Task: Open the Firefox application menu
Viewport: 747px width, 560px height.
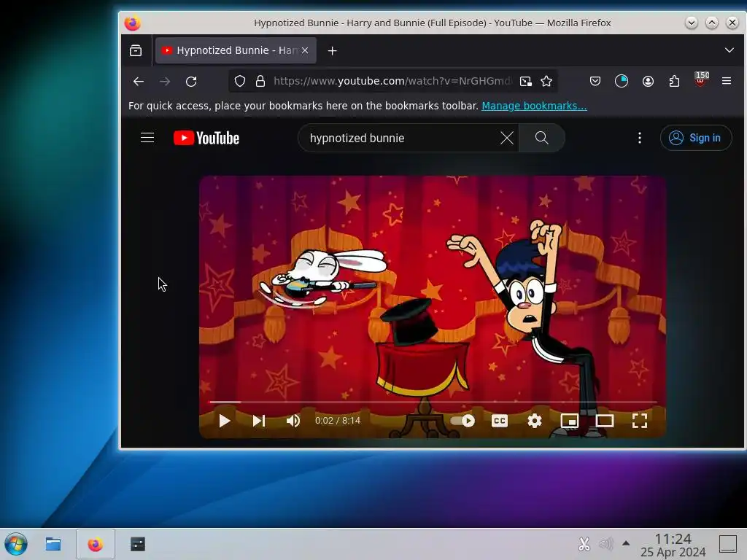Action: (727, 82)
